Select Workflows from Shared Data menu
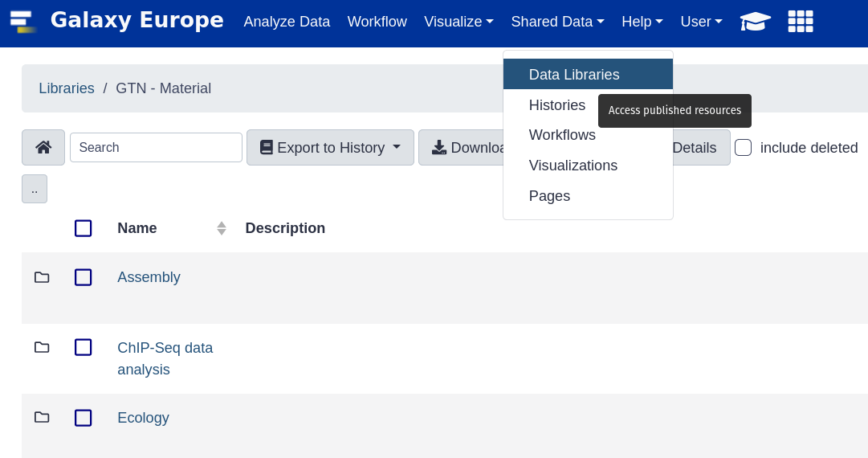Image resolution: width=868 pixels, height=458 pixels. tap(588, 134)
